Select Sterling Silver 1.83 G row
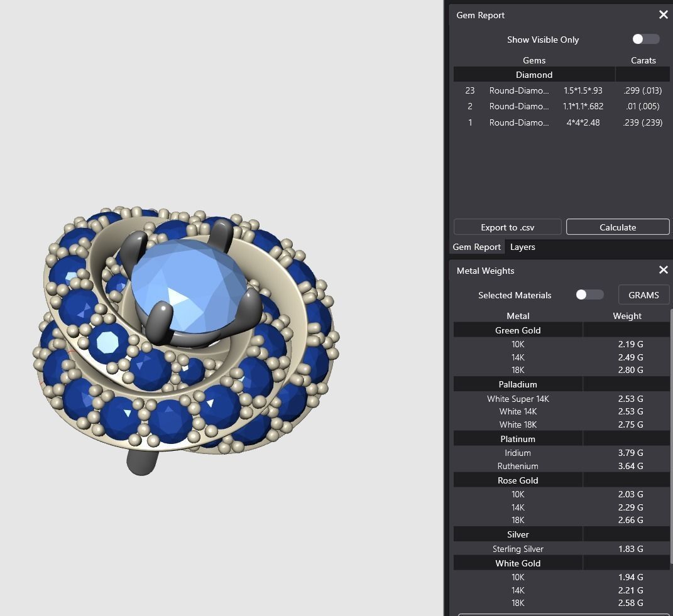Viewport: 673px width, 616px height. tap(561, 549)
